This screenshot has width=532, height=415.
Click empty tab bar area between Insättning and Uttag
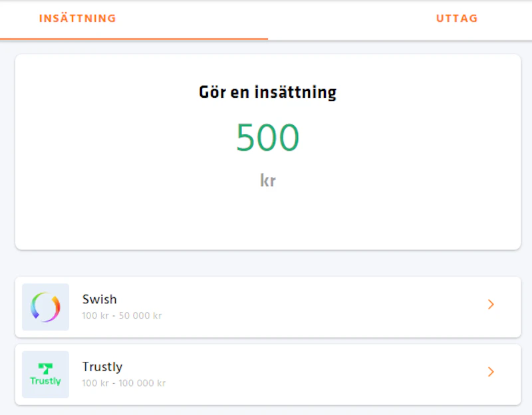pos(299,19)
